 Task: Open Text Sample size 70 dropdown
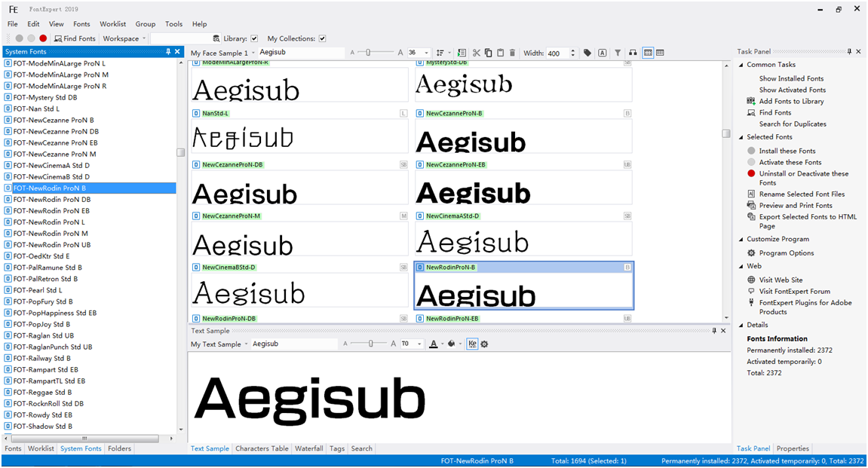(x=419, y=344)
